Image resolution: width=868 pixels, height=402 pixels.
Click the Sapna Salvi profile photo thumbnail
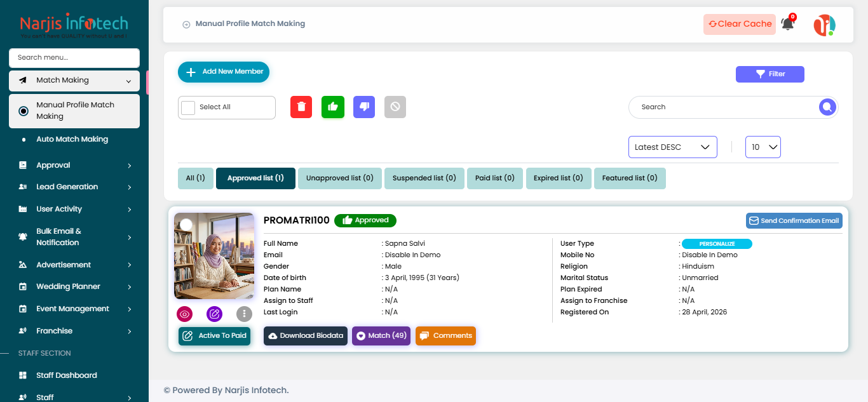[x=214, y=256]
